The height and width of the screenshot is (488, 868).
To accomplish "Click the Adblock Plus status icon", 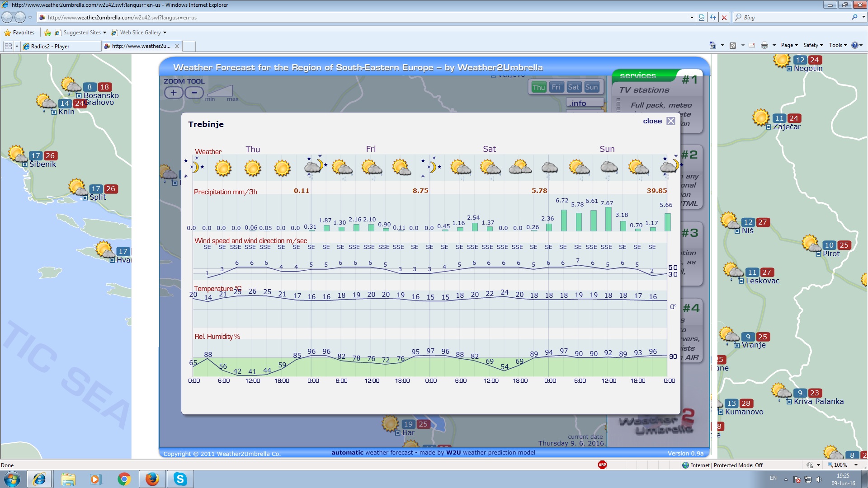I will coord(602,465).
